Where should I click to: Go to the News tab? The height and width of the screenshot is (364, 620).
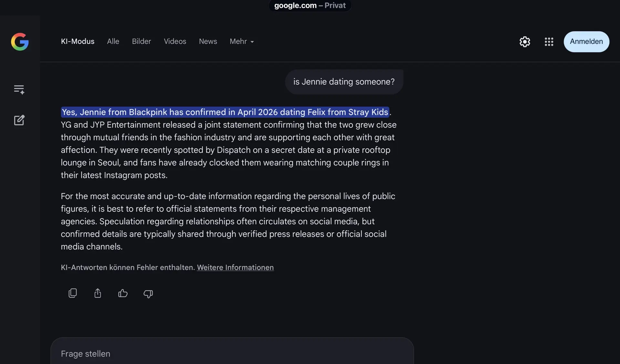208,41
